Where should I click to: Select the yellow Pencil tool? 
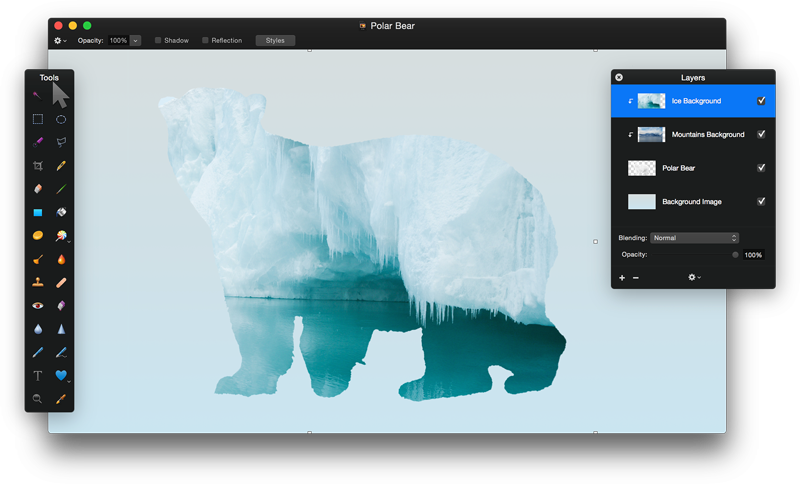(61, 166)
